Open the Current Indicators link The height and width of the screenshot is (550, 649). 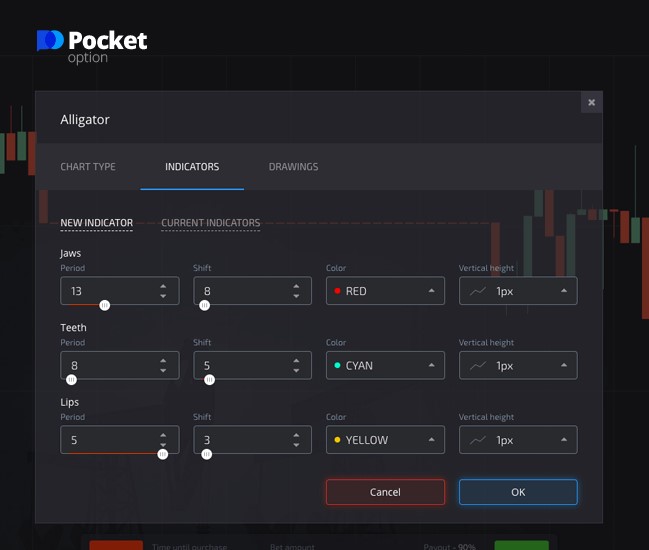click(x=210, y=223)
